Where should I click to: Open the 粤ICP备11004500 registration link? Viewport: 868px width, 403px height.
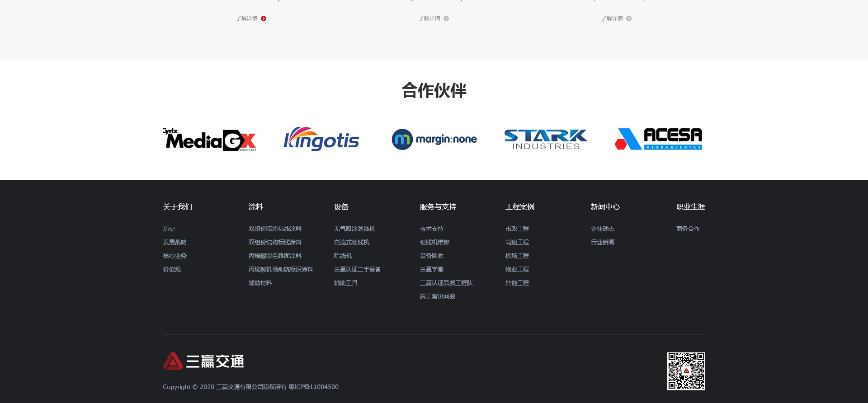pos(313,387)
